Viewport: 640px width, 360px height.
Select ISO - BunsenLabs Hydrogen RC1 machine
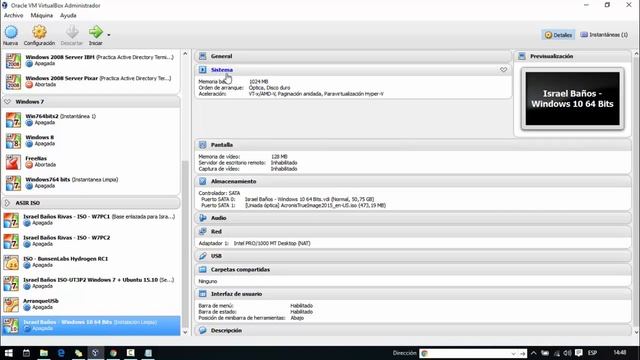pyautogui.click(x=91, y=262)
